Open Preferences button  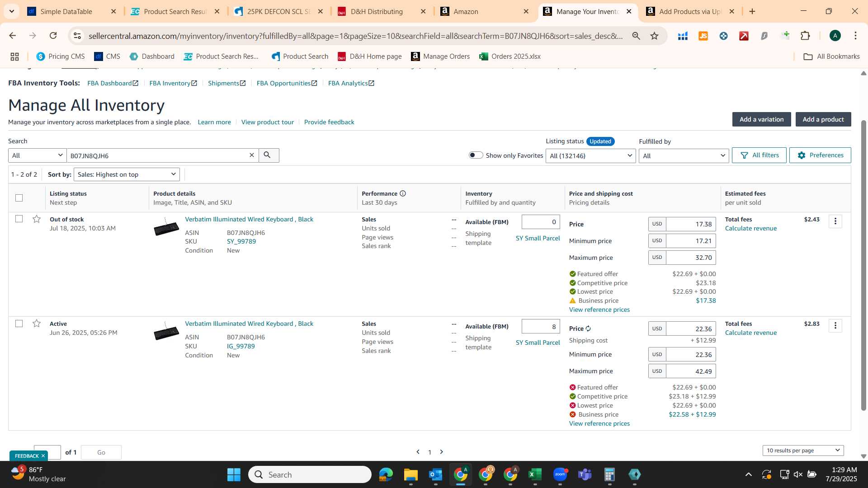(x=820, y=155)
